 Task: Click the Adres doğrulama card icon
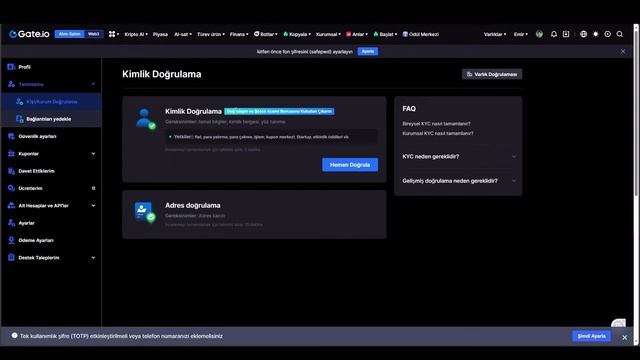click(x=145, y=212)
